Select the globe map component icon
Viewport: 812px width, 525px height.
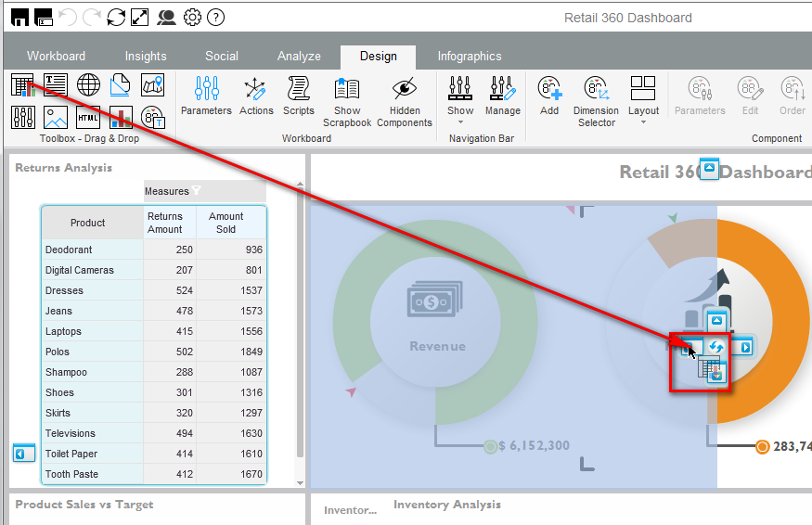click(x=88, y=85)
